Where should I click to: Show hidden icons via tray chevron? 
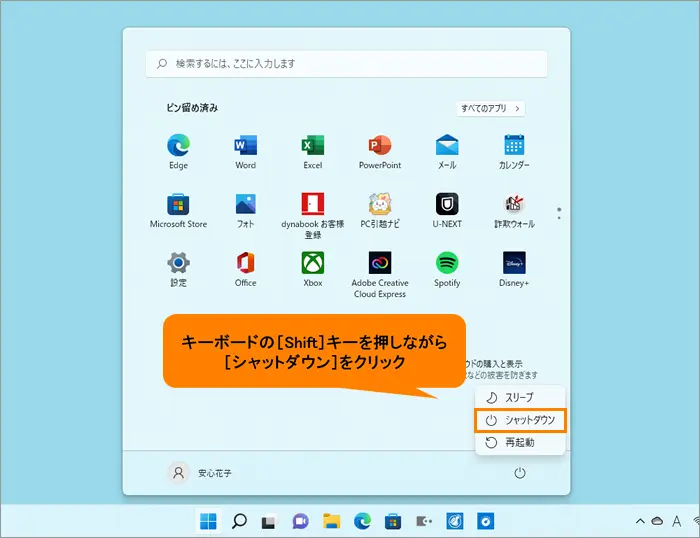640,521
